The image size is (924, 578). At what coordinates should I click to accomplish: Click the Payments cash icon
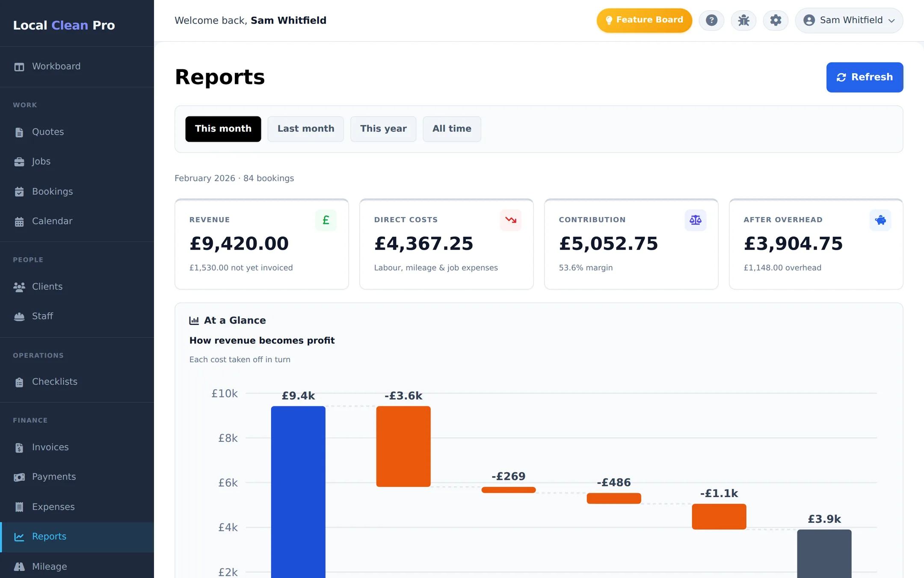point(19,477)
